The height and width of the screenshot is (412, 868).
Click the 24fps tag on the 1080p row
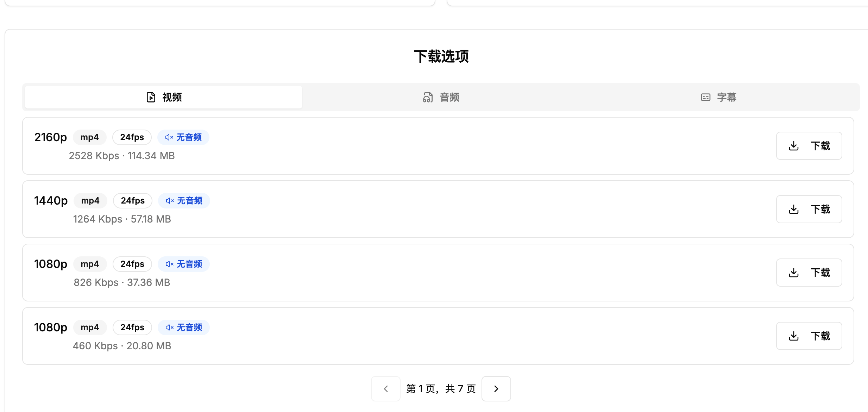[x=132, y=264]
